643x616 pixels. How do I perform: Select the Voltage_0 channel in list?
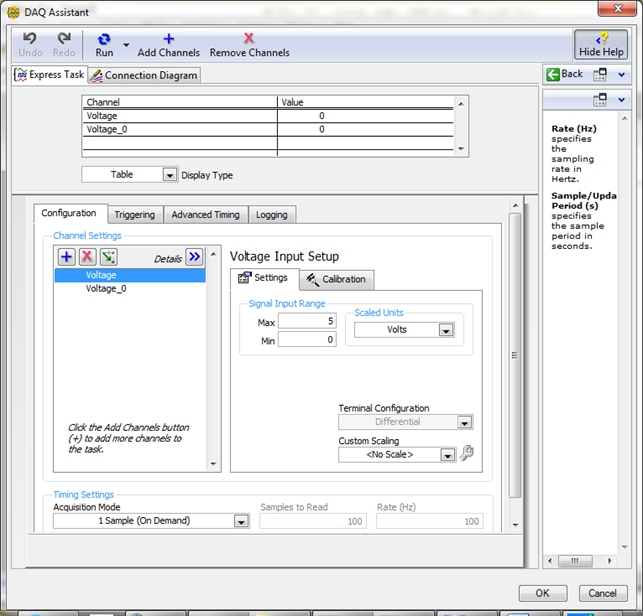point(130,289)
